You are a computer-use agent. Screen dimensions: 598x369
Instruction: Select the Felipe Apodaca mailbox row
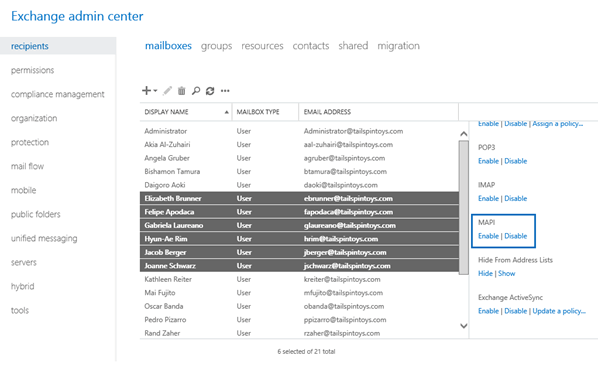click(299, 212)
